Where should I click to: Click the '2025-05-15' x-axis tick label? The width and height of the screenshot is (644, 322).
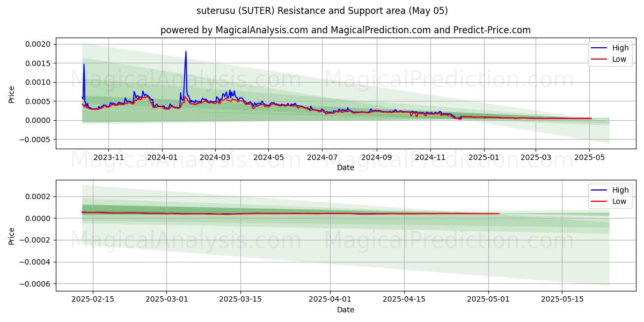(562, 299)
